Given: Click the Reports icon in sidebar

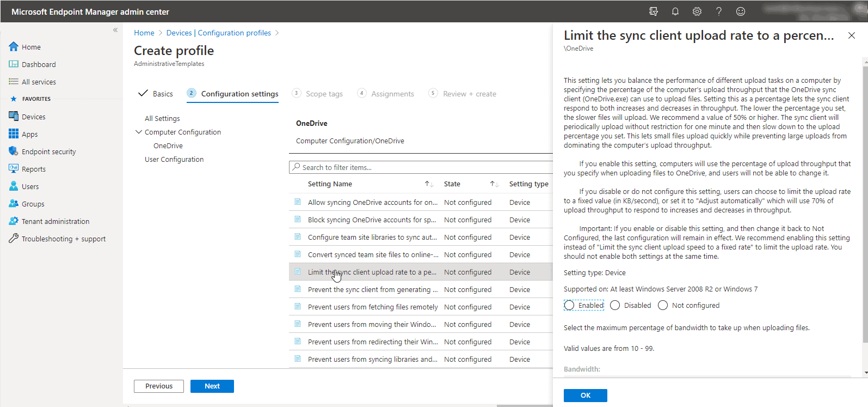Looking at the screenshot, I should 14,169.
